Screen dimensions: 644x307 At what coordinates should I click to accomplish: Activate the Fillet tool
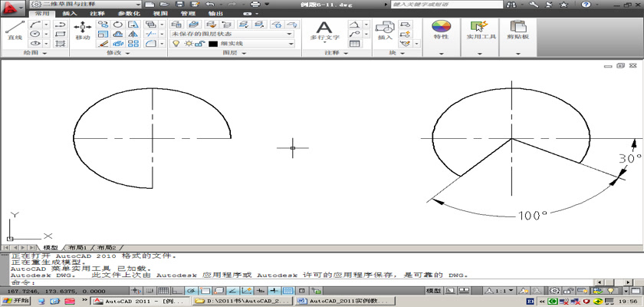pyautogui.click(x=151, y=43)
